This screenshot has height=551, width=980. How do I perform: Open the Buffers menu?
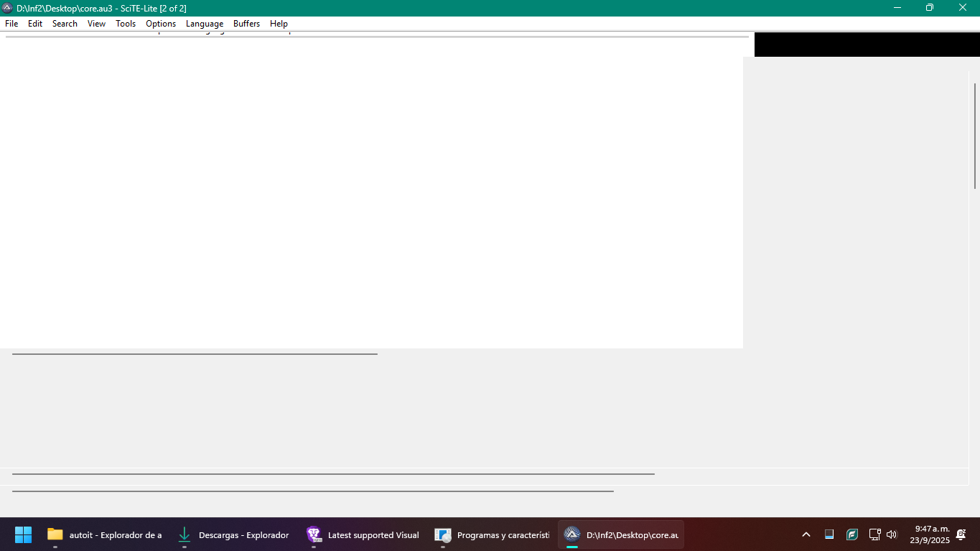tap(246, 24)
